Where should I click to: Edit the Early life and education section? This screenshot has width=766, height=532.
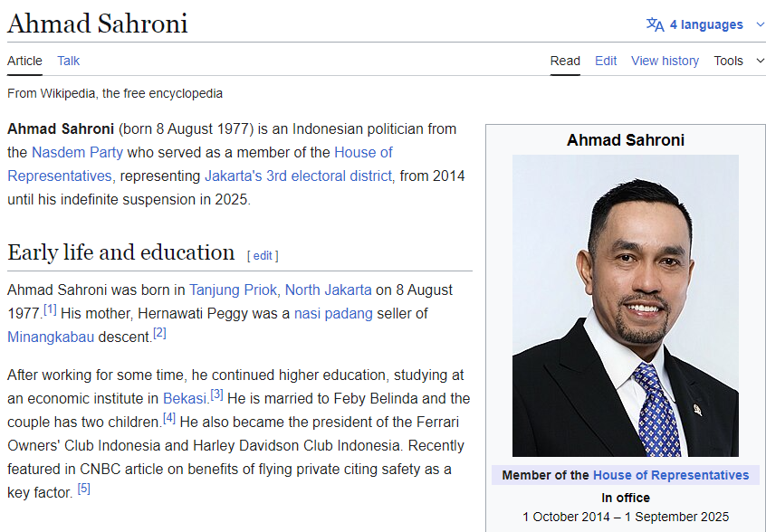pos(263,256)
